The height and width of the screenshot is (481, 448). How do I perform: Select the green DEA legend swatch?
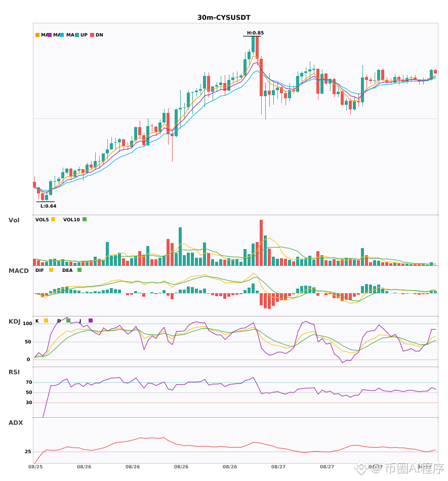tap(79, 270)
